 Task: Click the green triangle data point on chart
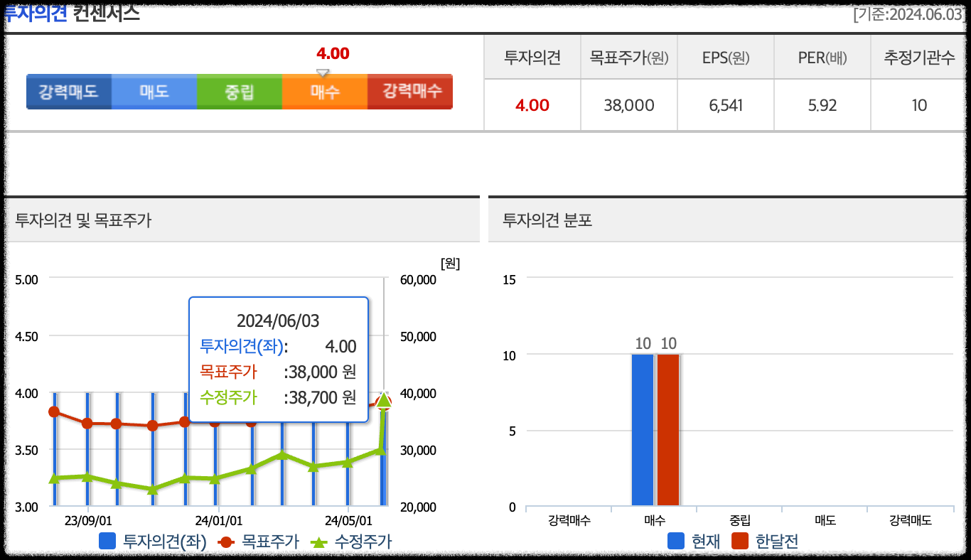[384, 402]
